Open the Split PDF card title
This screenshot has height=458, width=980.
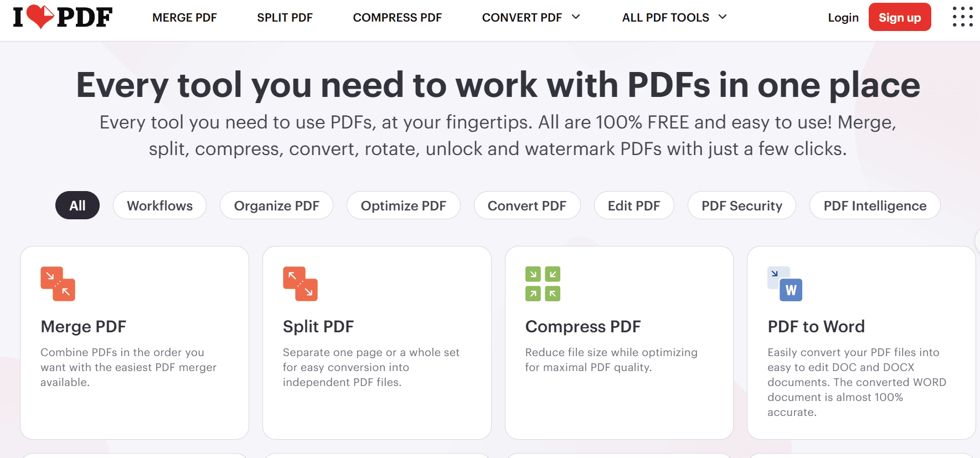[x=318, y=327]
